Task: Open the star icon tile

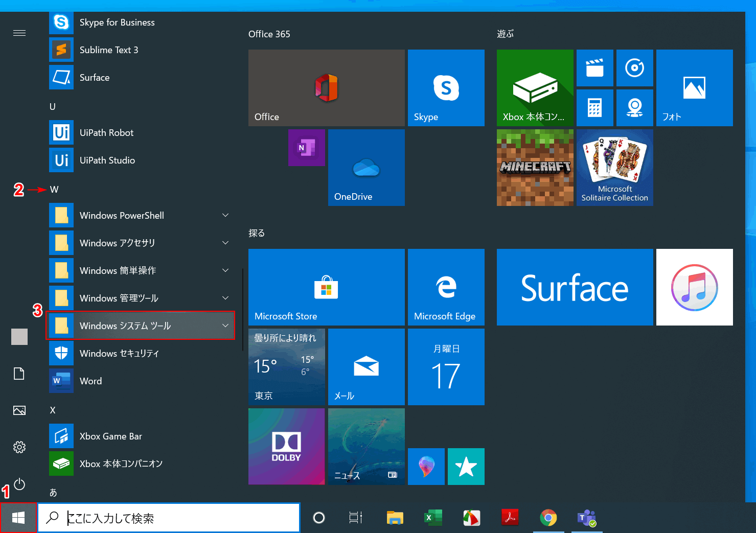Action: pos(466,467)
